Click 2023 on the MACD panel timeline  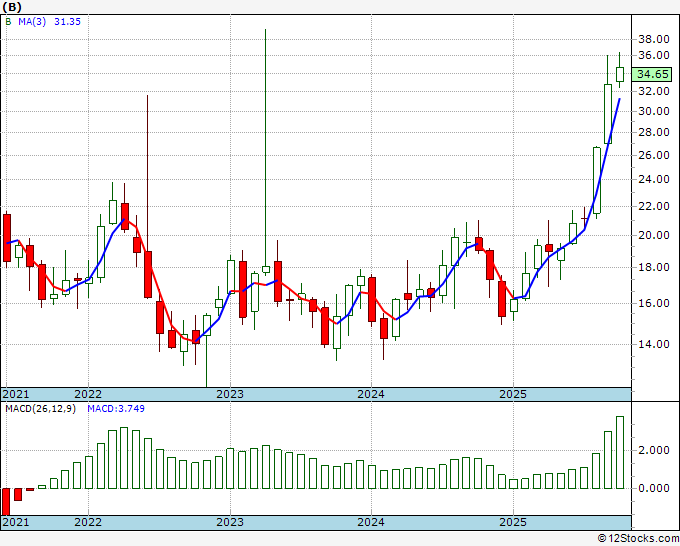coord(230,522)
